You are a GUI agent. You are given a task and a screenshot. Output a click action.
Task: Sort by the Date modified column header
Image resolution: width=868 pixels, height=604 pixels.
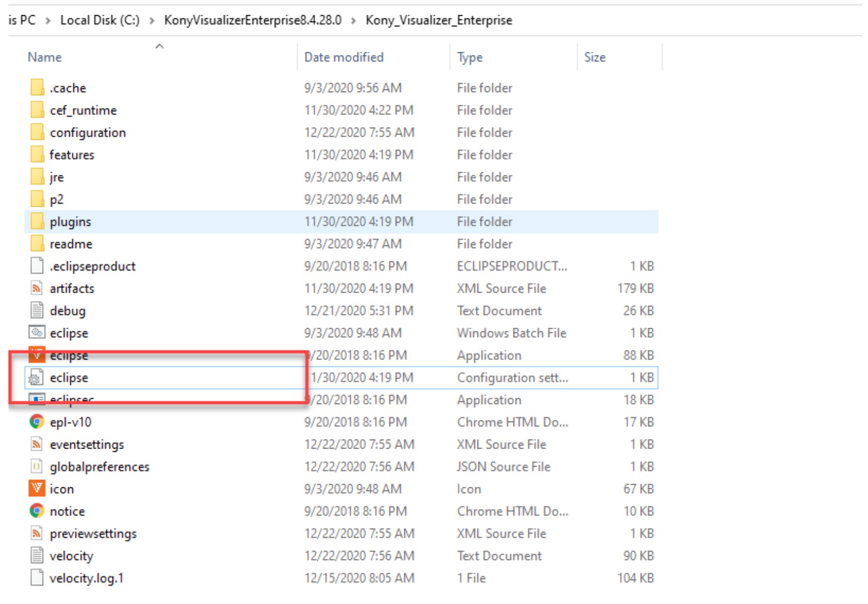(x=344, y=57)
